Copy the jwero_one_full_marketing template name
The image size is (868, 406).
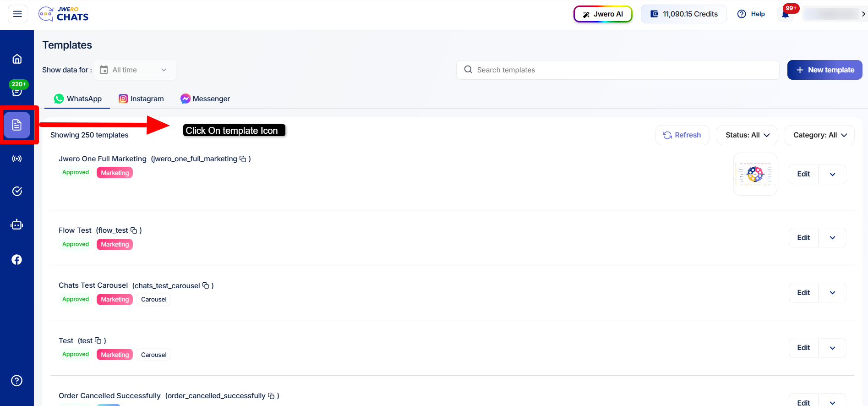tap(243, 159)
